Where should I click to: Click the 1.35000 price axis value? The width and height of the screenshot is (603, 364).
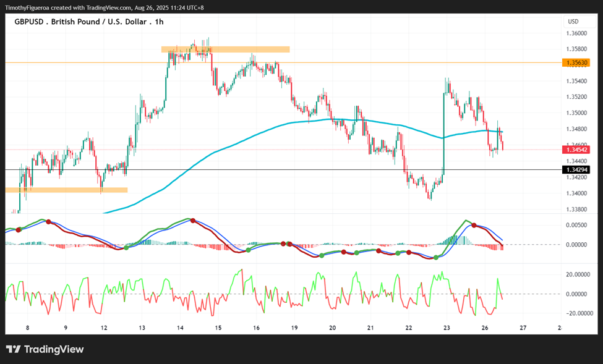[576, 113]
